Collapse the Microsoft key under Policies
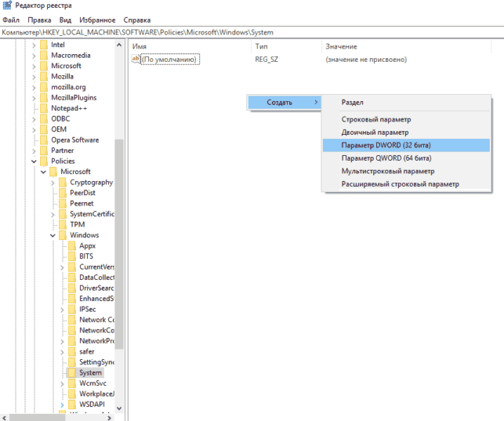Screen dimensions: 504x421 pos(43,172)
